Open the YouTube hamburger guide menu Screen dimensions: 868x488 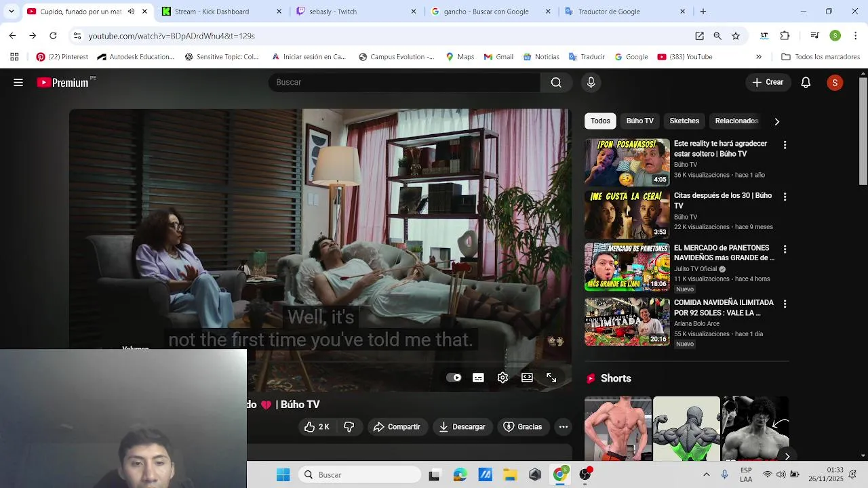18,83
